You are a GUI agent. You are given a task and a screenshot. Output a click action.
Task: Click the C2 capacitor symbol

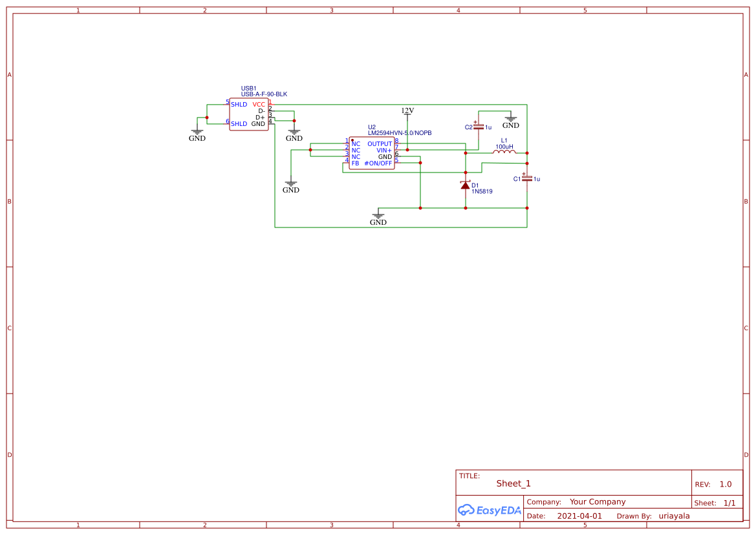tap(479, 127)
